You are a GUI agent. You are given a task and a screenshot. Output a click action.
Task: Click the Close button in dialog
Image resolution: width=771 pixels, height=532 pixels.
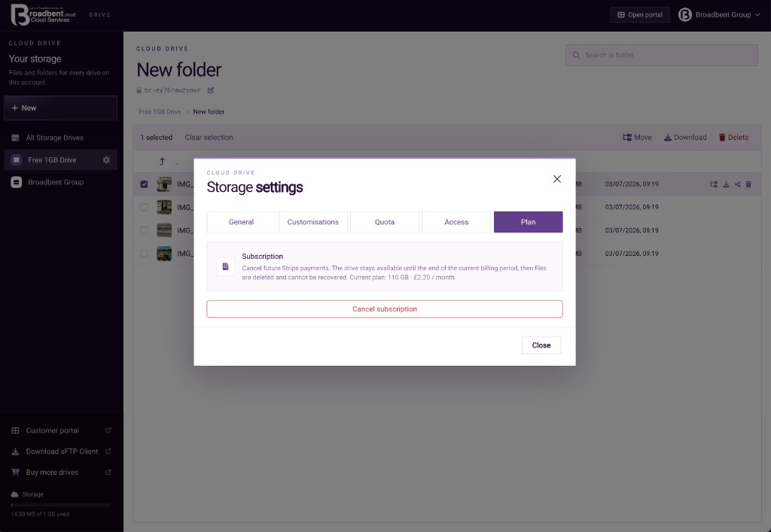coord(541,345)
